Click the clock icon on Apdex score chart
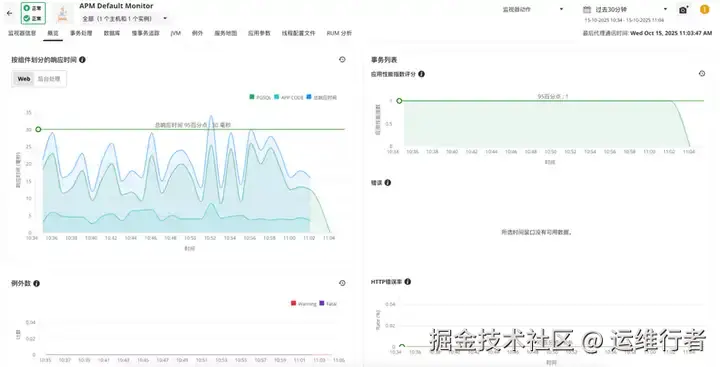The width and height of the screenshot is (720, 367). pos(702,73)
